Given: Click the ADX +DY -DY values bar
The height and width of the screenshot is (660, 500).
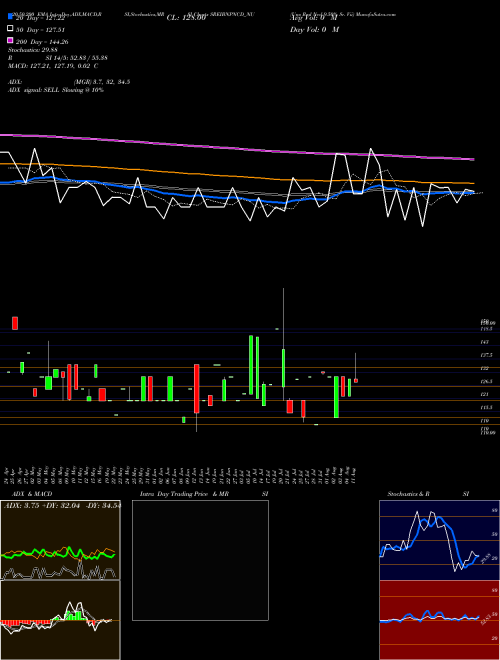Looking at the screenshot, I should 62,506.
